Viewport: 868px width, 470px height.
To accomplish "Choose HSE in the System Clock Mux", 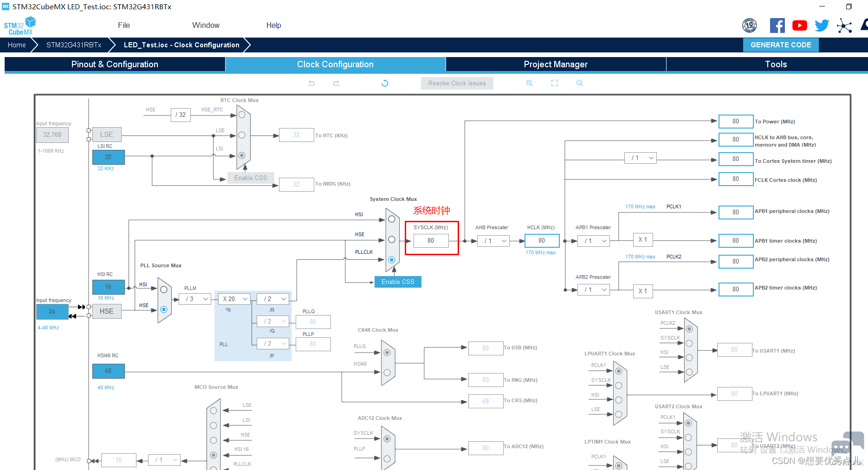I will 392,239.
